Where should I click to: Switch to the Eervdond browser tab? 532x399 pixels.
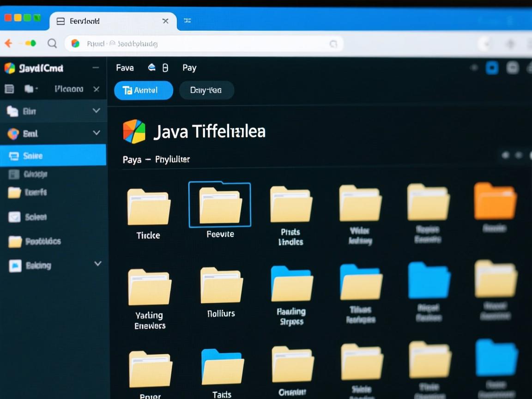[x=86, y=21]
